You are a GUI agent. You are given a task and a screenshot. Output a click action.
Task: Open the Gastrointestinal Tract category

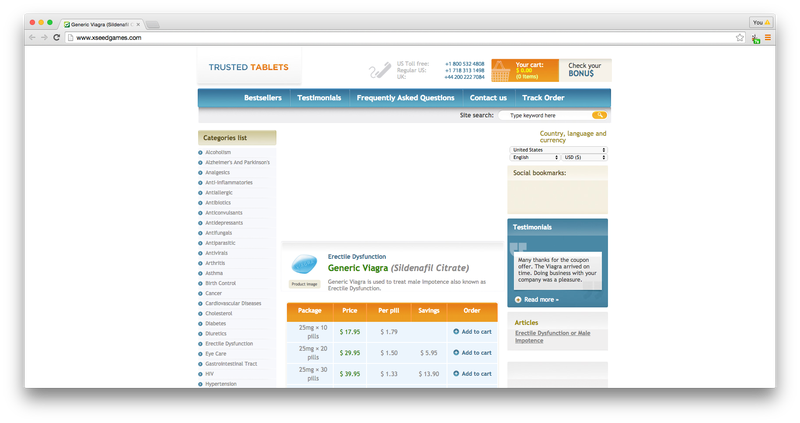[x=231, y=364]
